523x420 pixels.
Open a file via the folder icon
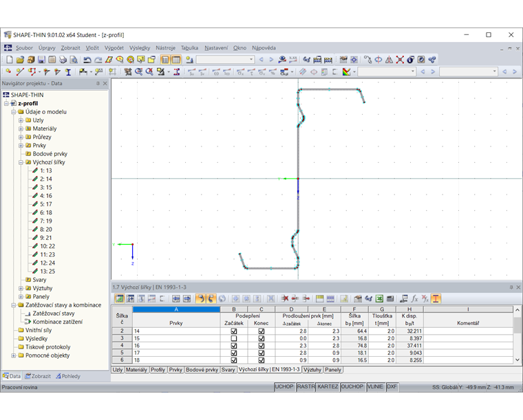(20, 60)
